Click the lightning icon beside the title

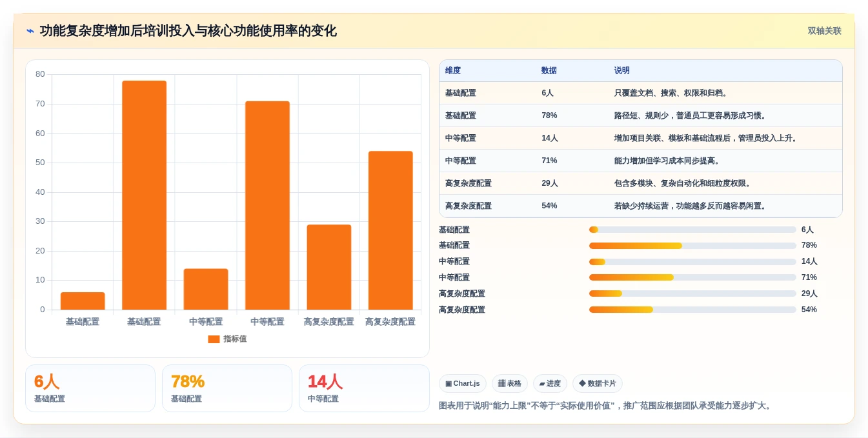[30, 31]
